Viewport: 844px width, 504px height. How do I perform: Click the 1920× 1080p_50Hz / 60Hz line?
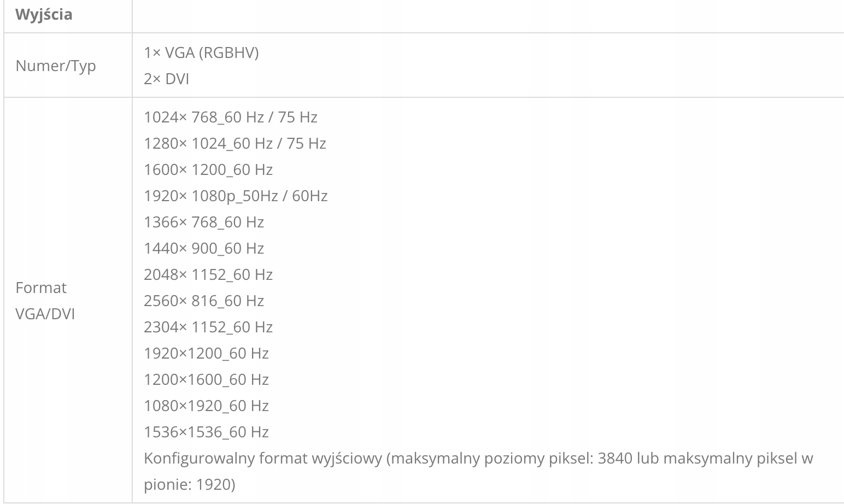(x=236, y=196)
